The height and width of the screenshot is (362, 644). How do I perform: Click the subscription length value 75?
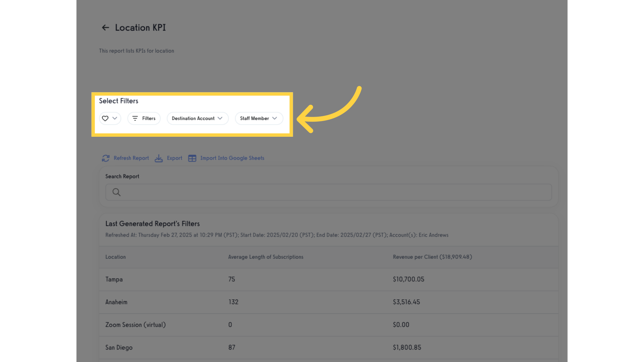[232, 279]
